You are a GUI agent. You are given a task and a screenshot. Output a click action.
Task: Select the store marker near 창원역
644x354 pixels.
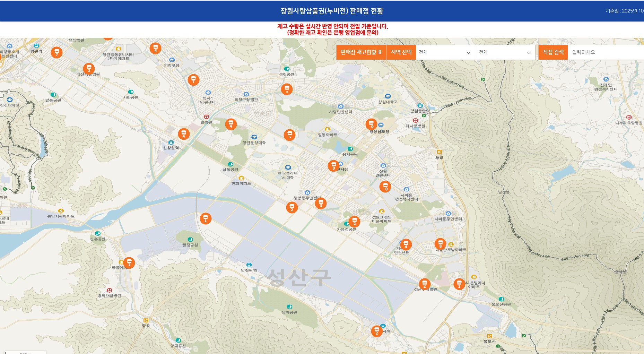pos(56,52)
